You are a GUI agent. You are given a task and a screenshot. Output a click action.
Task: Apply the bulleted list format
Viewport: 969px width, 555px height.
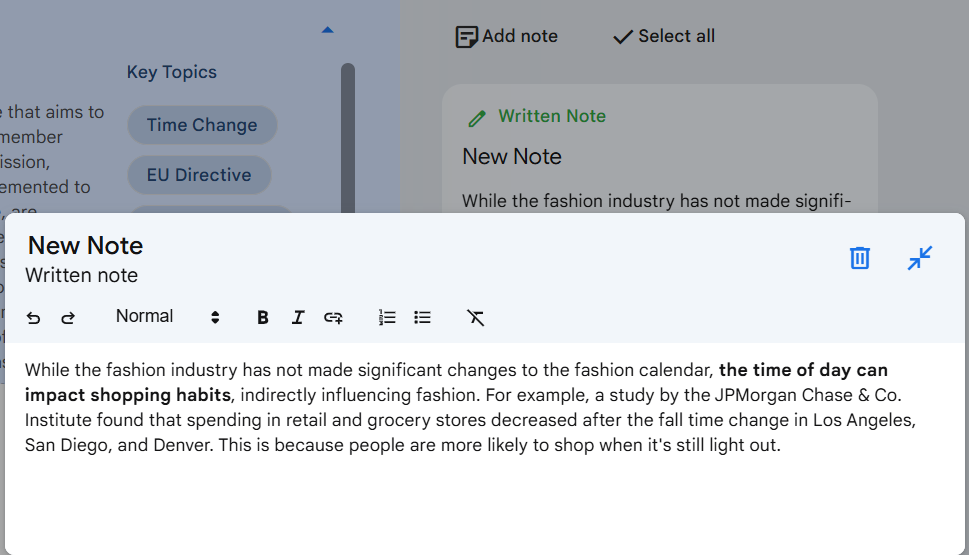[x=423, y=318]
